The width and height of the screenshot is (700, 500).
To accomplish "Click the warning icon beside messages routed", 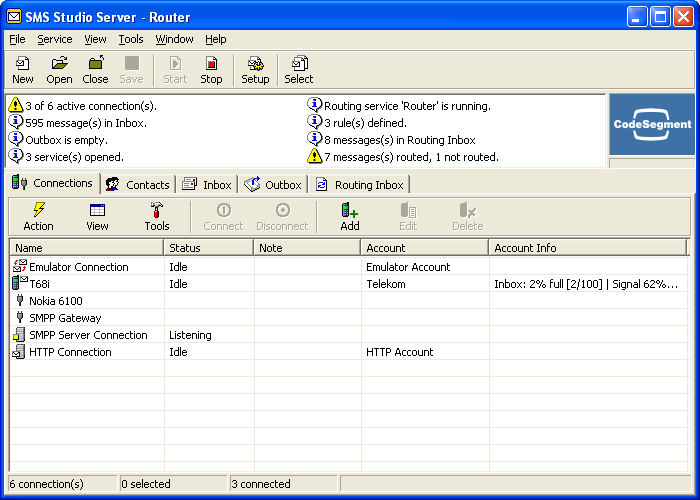I will pos(315,156).
